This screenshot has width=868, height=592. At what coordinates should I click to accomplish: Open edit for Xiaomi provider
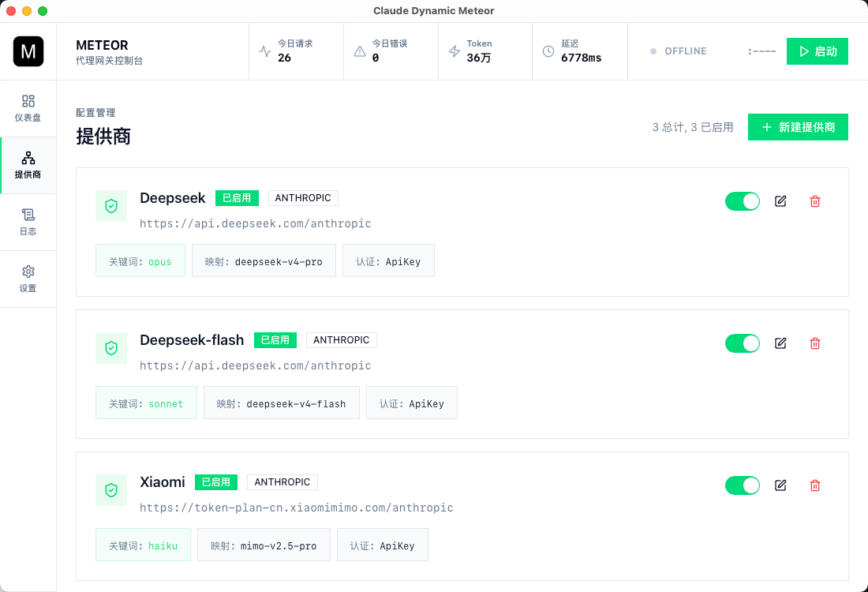[x=780, y=485]
